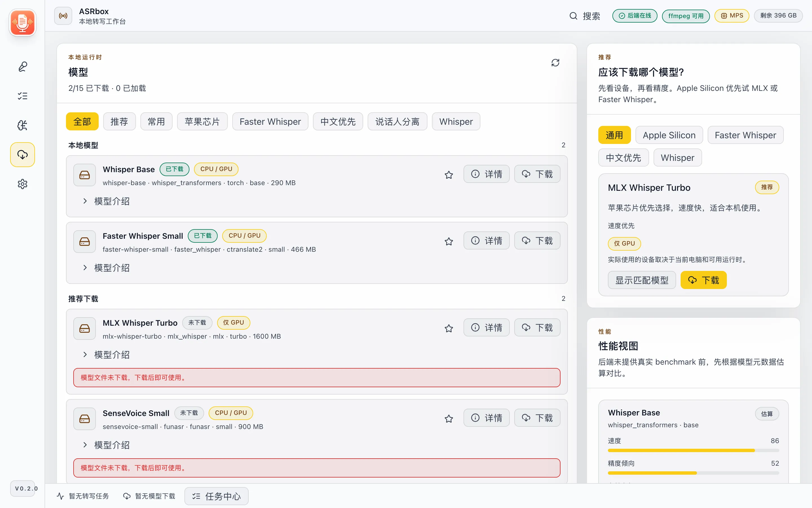Screen dimensions: 812x508
Task: Click the 推荐 badge on MLX Whisper Turbo card
Action: 767,187
